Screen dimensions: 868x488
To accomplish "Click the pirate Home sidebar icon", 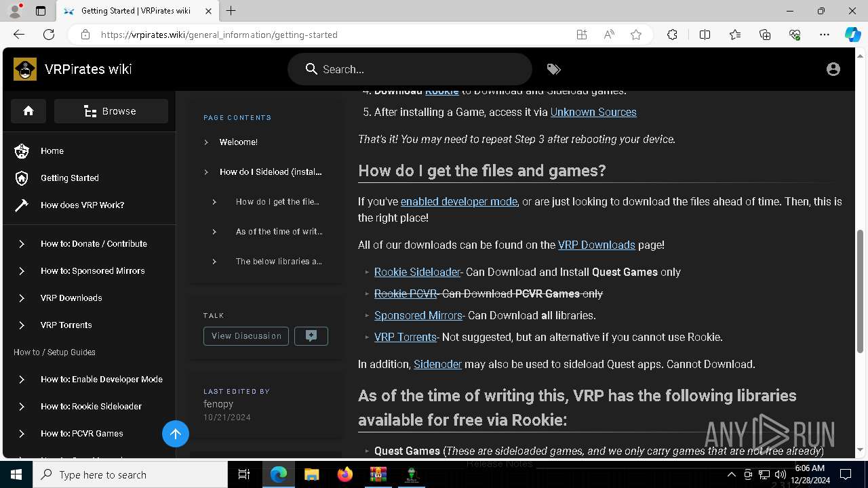I will (22, 150).
